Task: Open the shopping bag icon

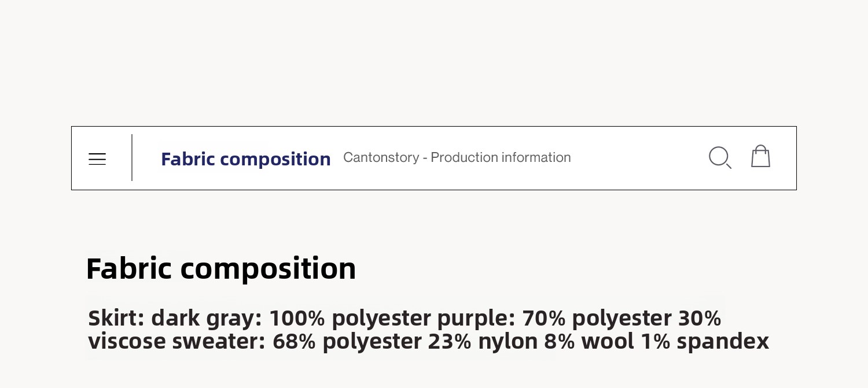Action: [760, 157]
